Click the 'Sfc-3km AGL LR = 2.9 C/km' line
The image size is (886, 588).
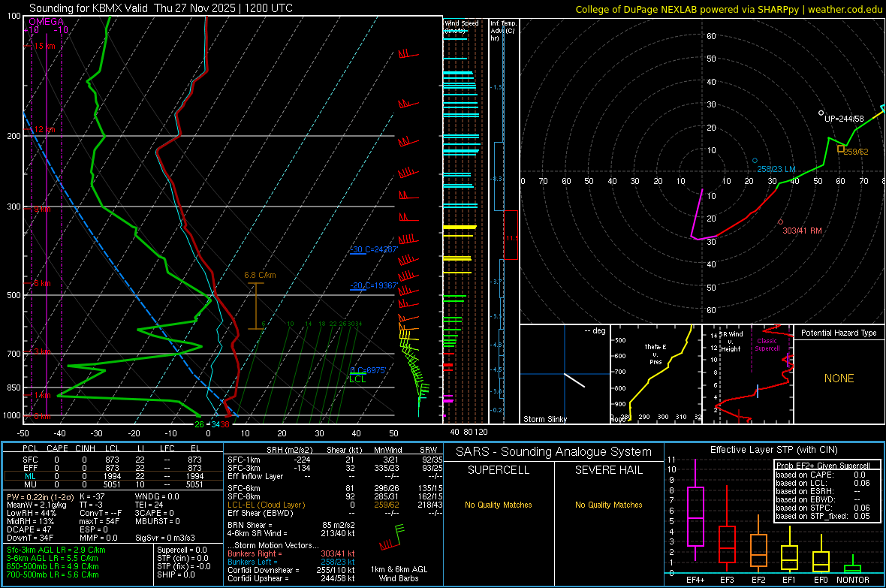[56, 550]
